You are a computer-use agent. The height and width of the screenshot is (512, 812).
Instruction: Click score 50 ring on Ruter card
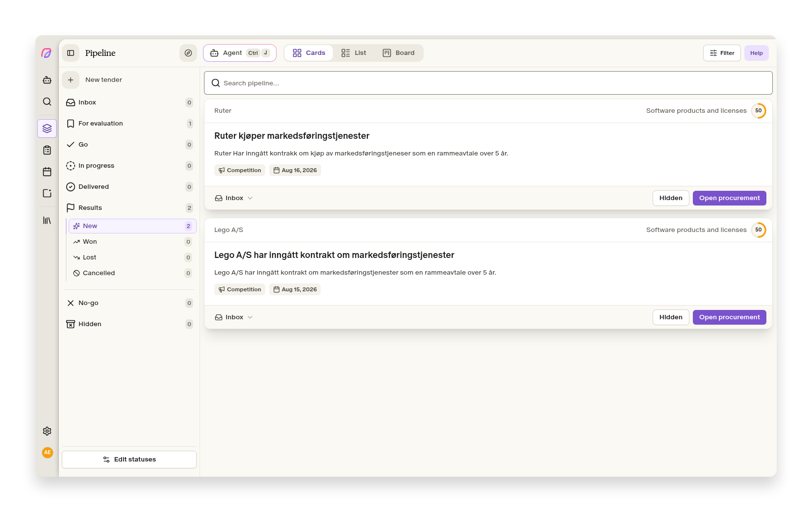(x=759, y=111)
